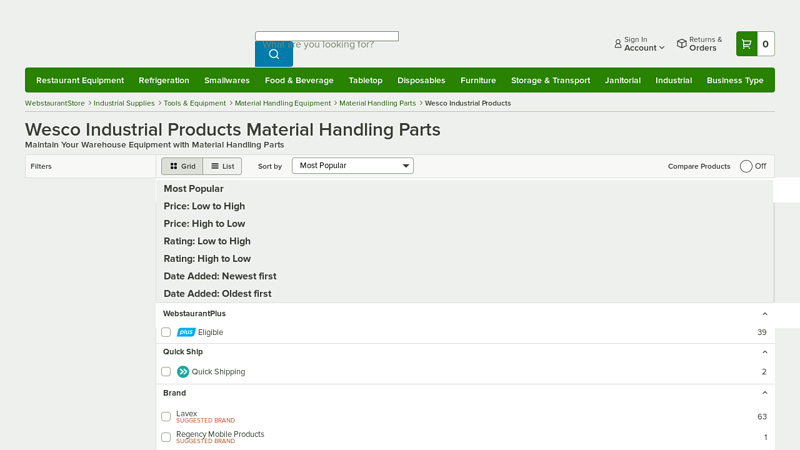Click the blue search magnifier button

pyautogui.click(x=274, y=54)
